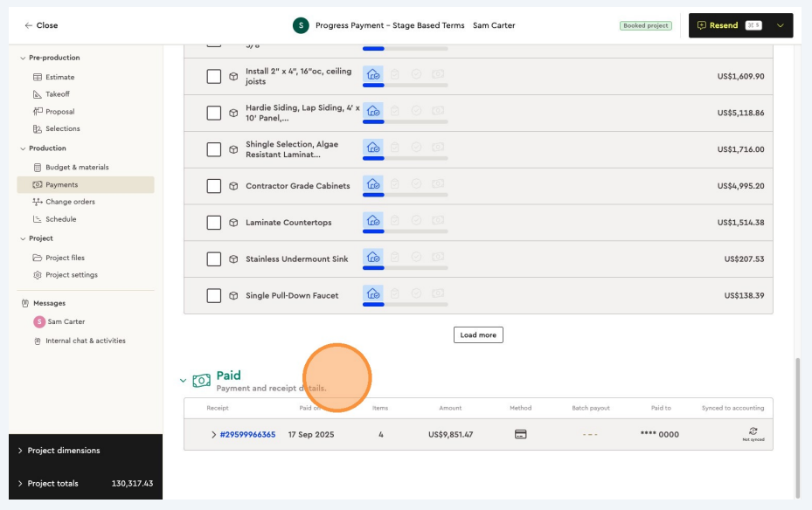Click the stage icon for Contractor Grade Cabinets
Screen dimensions: 812x510
(x=373, y=184)
